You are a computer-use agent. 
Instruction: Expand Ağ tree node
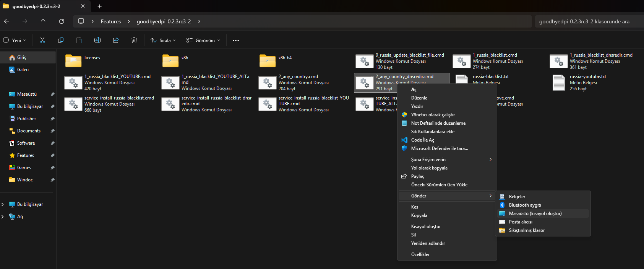(3, 217)
